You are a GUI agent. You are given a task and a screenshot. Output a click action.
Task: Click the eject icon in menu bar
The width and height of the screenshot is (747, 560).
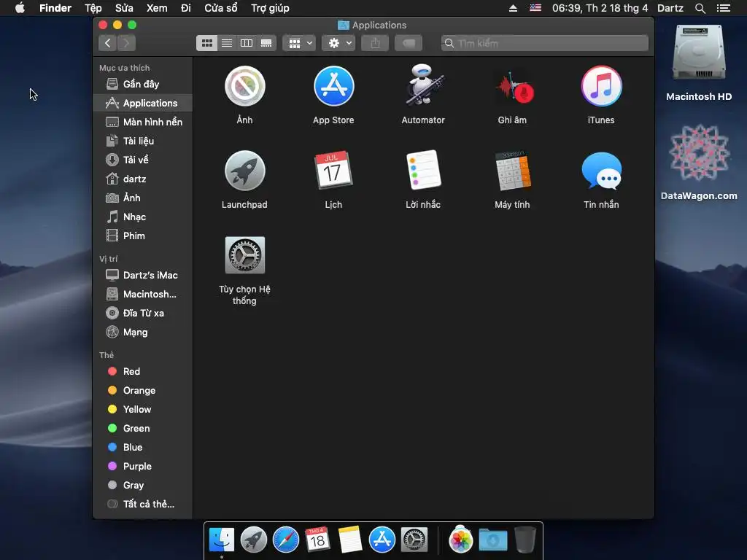(x=513, y=8)
